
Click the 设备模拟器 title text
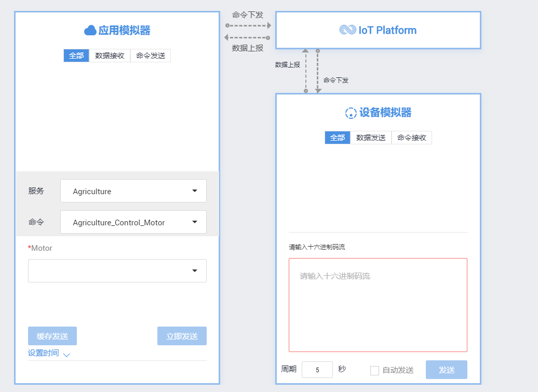pos(385,113)
